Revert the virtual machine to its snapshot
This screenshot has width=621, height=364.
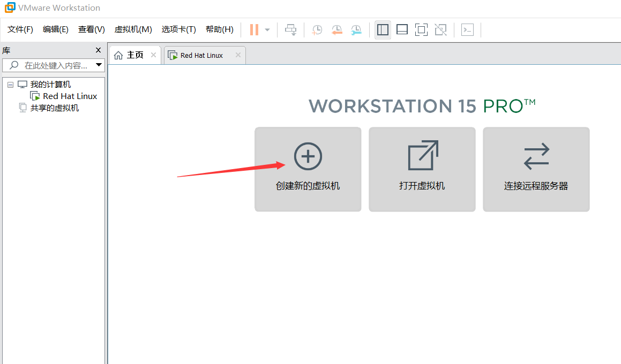[336, 29]
